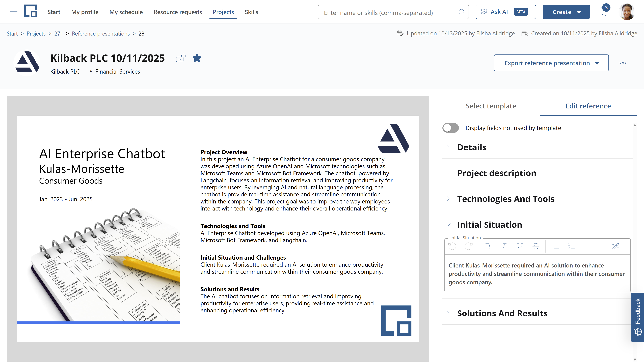644x362 pixels.
Task: Follow the Reference presentations breadcrumb link
Action: coord(101,34)
